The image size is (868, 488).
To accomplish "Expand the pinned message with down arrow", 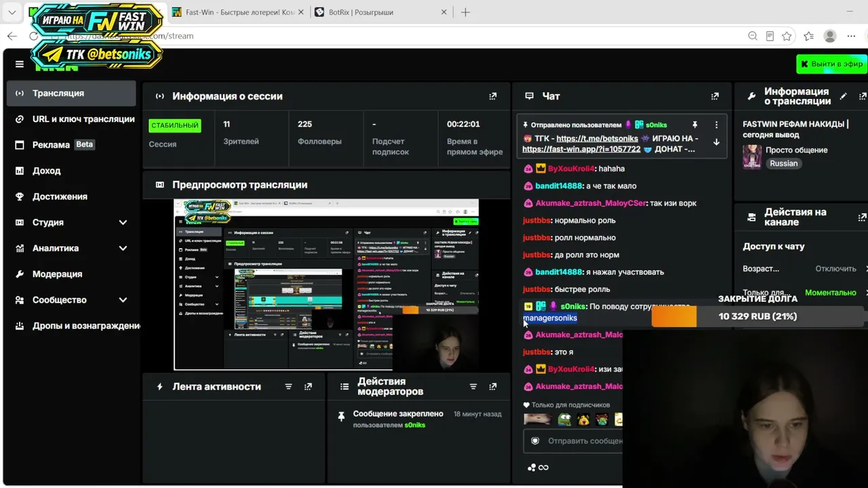I will click(x=716, y=142).
